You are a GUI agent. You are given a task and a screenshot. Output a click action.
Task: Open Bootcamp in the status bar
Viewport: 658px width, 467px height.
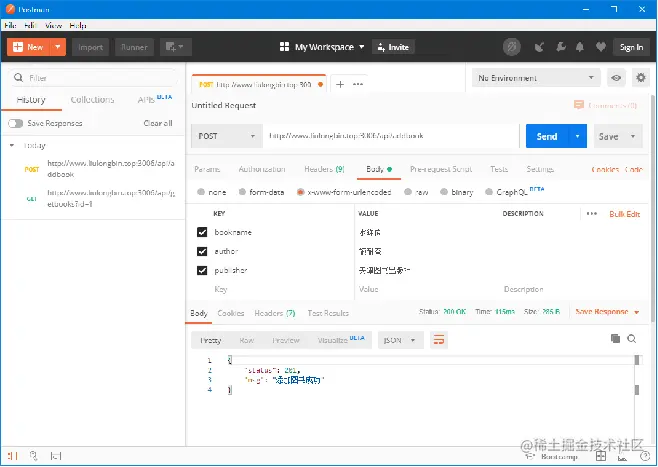(x=553, y=457)
